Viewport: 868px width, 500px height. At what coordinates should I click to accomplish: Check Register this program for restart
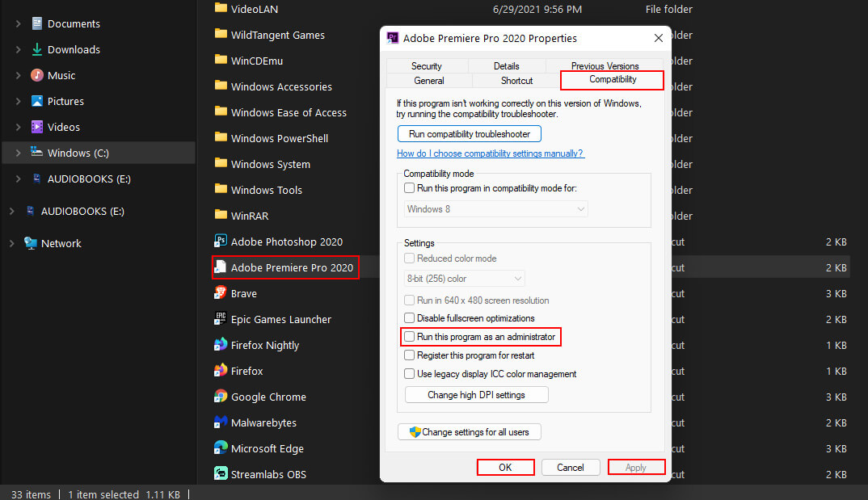click(409, 355)
